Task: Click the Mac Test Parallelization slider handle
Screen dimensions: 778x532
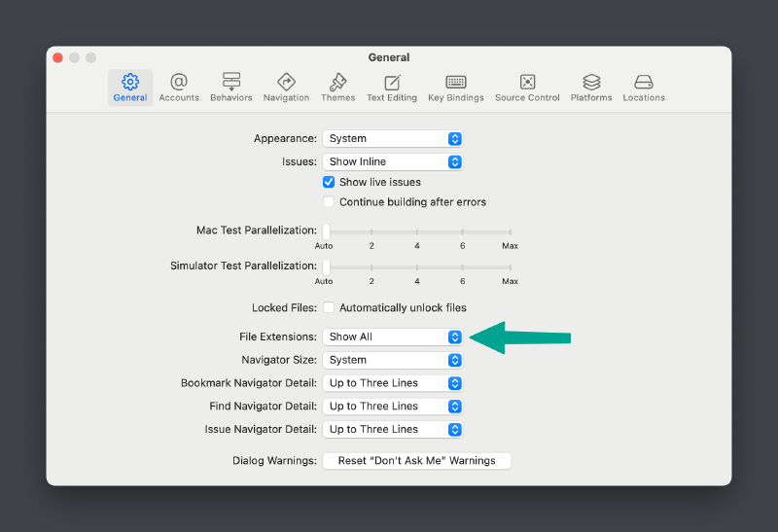Action: [326, 231]
